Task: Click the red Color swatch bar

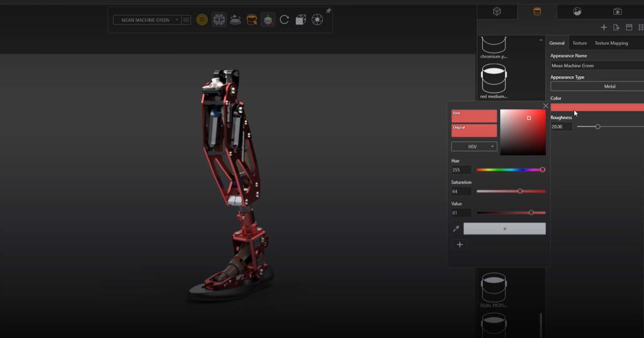Action: click(597, 107)
